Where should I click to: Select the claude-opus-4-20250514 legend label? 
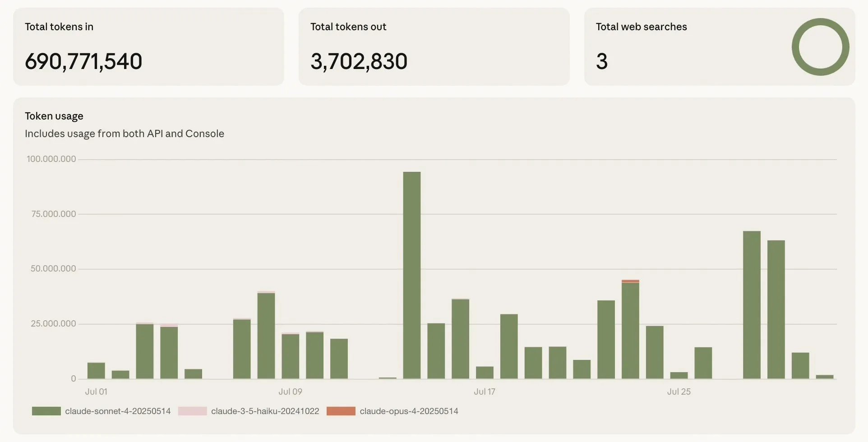[409, 411]
